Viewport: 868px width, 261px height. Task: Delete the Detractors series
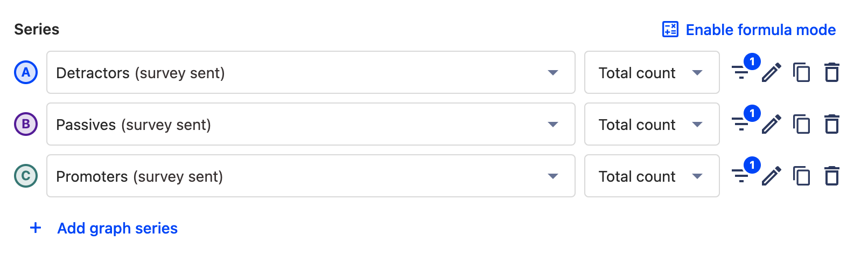[832, 72]
